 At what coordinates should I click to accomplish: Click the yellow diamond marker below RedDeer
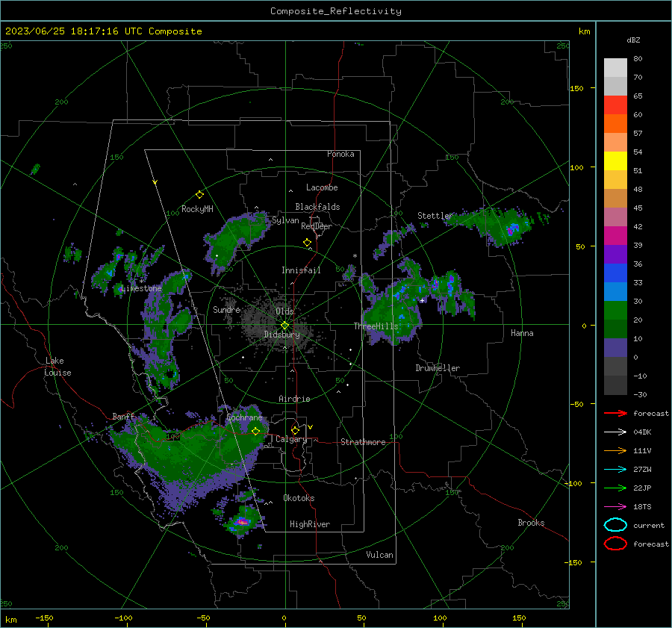307,243
